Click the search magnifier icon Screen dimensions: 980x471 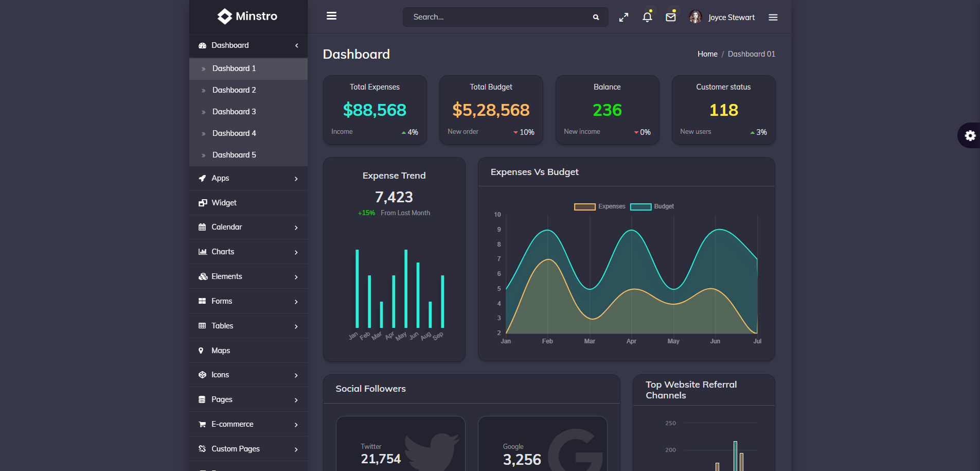596,17
